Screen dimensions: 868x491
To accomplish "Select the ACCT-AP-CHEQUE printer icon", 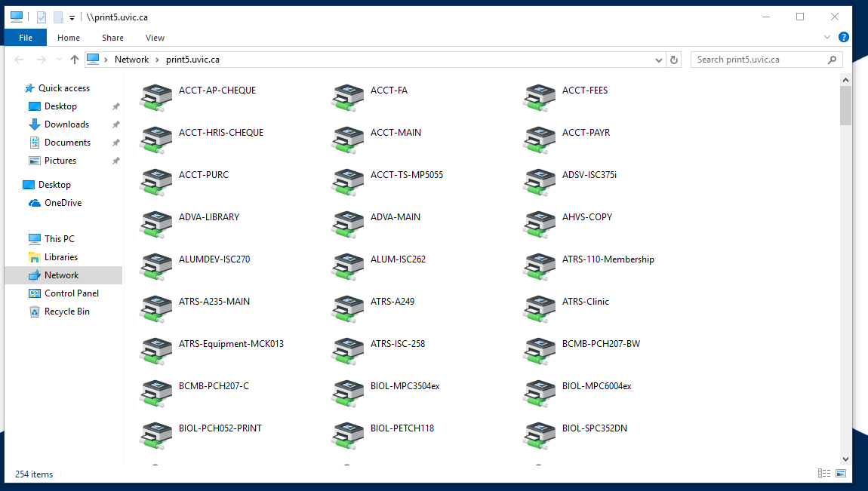I will [x=155, y=97].
